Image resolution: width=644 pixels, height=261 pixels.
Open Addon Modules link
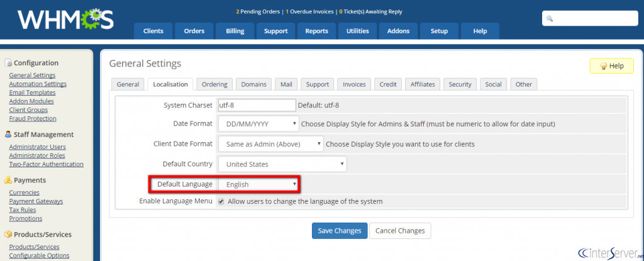pyautogui.click(x=31, y=101)
